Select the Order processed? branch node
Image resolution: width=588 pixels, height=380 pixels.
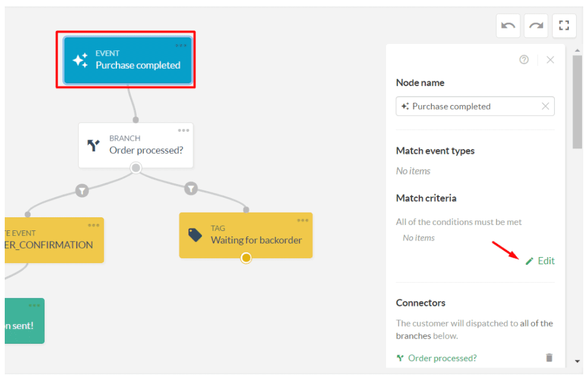(x=135, y=145)
